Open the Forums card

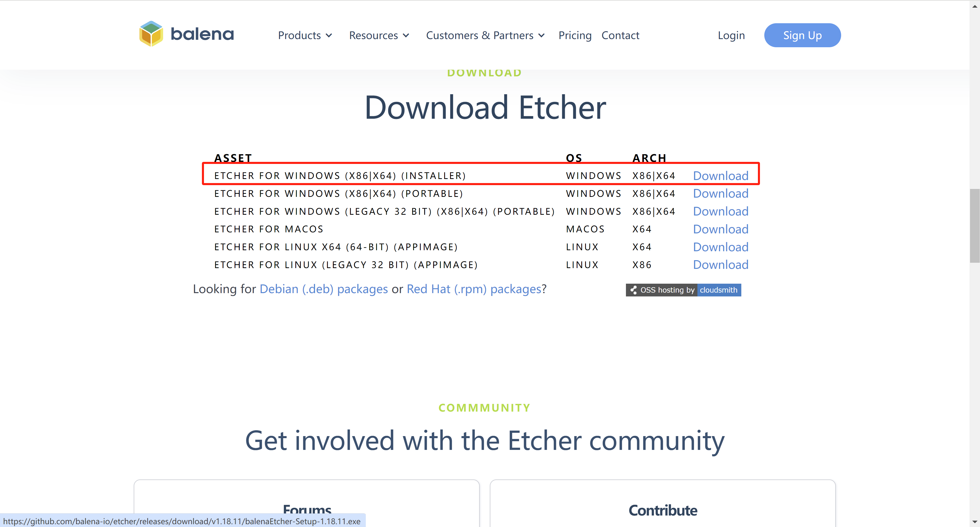(307, 504)
